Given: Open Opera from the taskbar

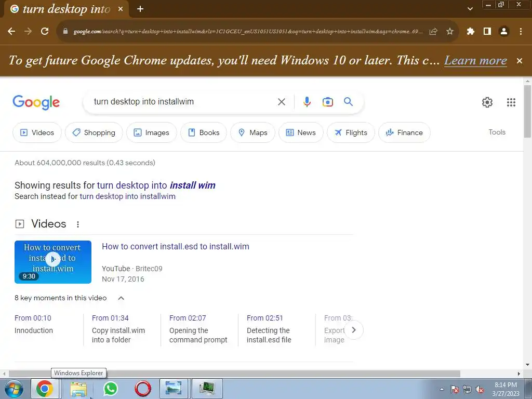Looking at the screenshot, I should (143, 389).
